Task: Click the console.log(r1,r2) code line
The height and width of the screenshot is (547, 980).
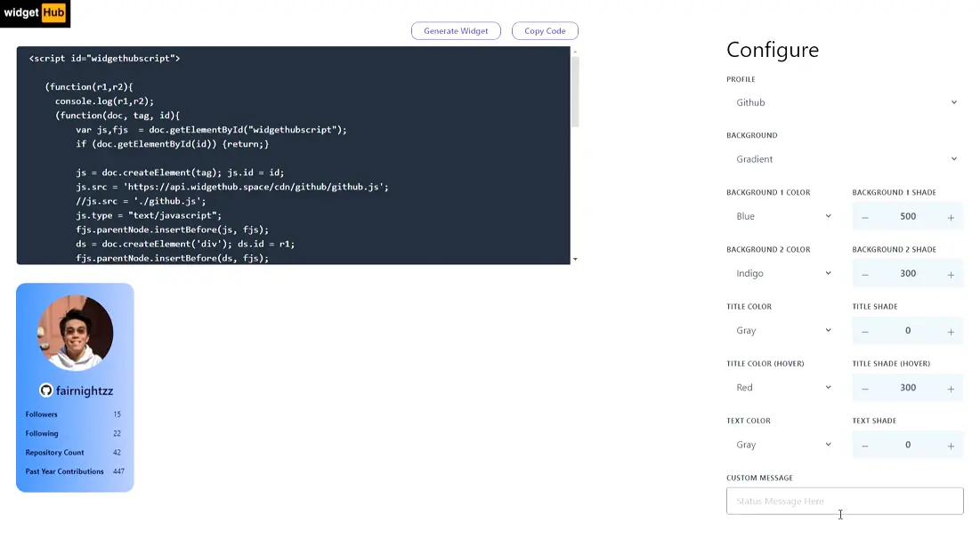Action: 104,101
